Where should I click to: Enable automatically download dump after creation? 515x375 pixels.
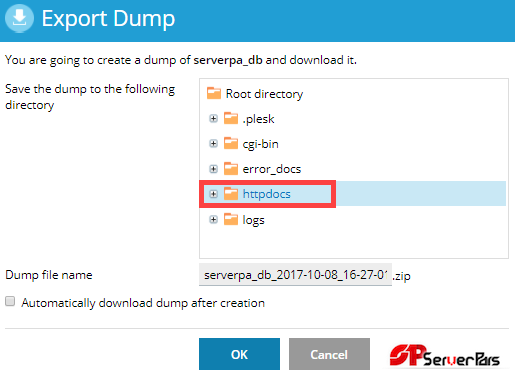10,301
